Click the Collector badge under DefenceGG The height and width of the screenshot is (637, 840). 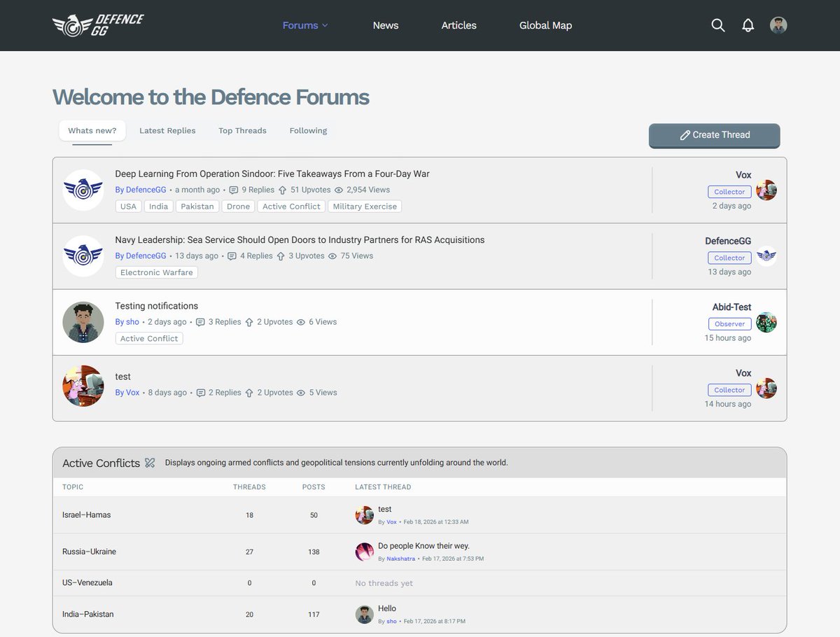[729, 258]
